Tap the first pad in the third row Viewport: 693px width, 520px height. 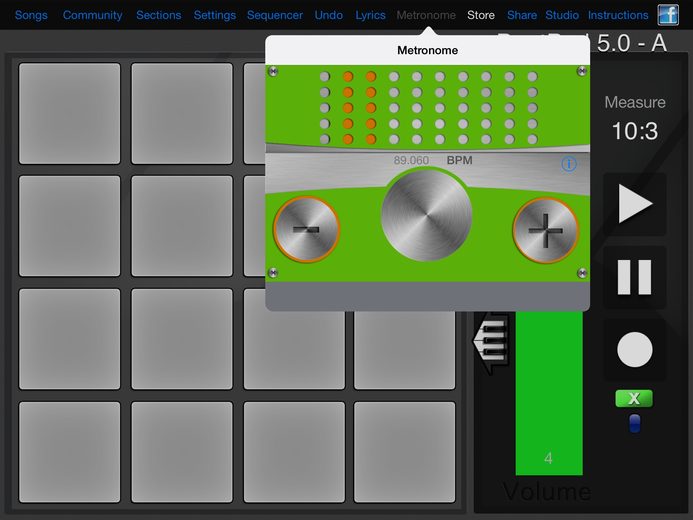pos(69,339)
